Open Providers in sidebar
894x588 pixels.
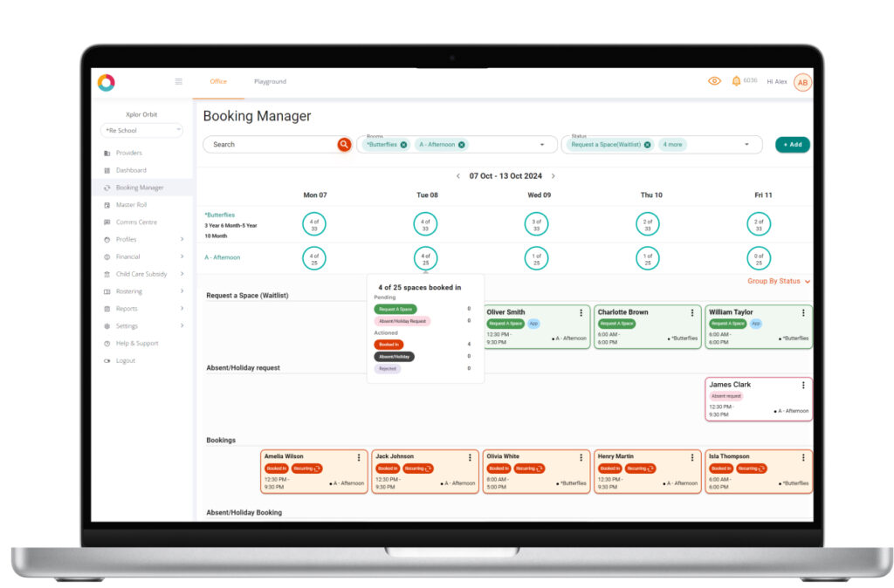pos(129,153)
